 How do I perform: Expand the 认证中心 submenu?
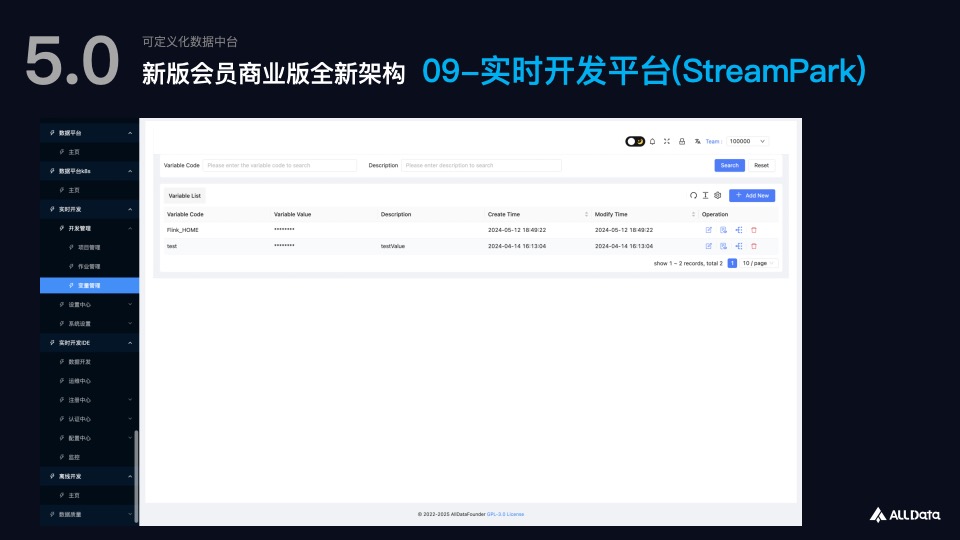[89, 419]
